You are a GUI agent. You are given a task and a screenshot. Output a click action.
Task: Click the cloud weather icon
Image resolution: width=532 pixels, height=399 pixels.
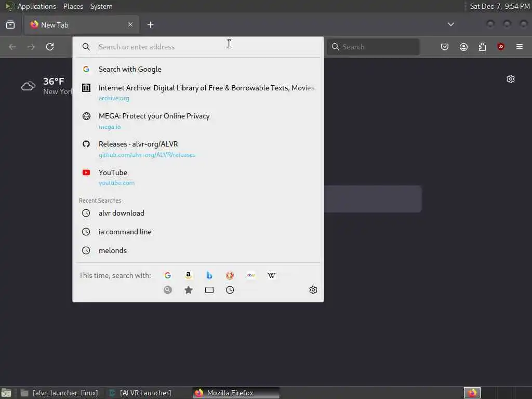click(28, 86)
